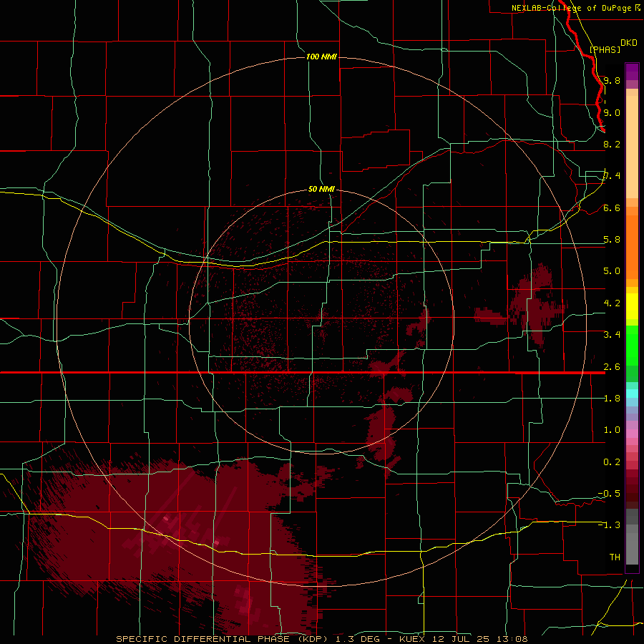Click the TH legend label

coord(615,557)
